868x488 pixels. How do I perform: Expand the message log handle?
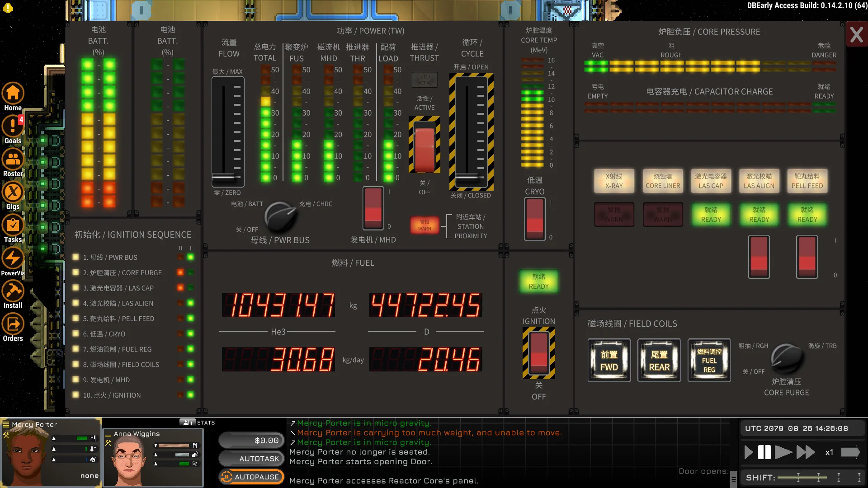(733, 479)
